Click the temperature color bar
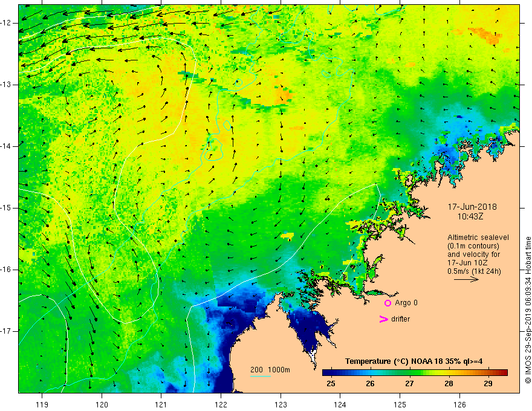The image size is (532, 411). click(415, 372)
